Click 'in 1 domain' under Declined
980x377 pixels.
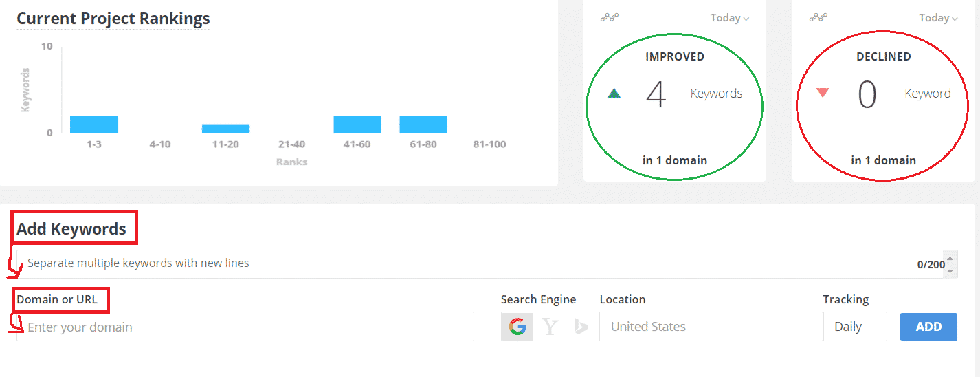(884, 160)
